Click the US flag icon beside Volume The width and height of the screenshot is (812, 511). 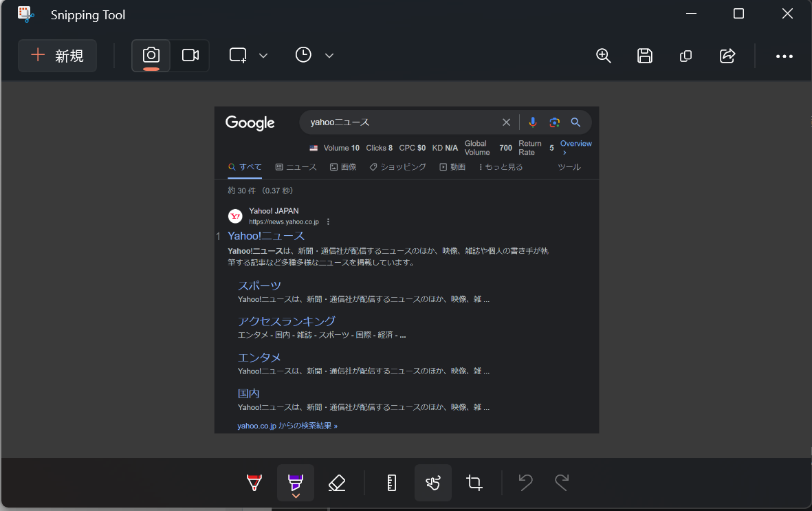click(x=314, y=149)
